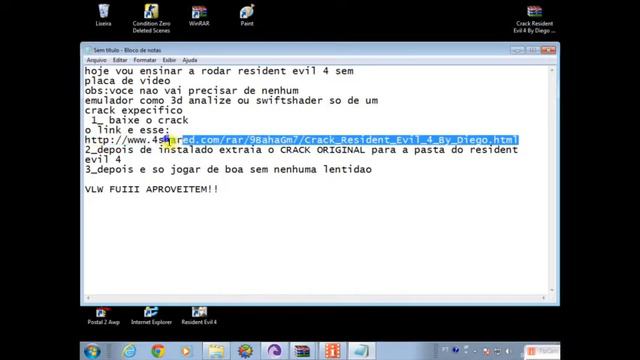Open the Exibir menu

coord(169,60)
